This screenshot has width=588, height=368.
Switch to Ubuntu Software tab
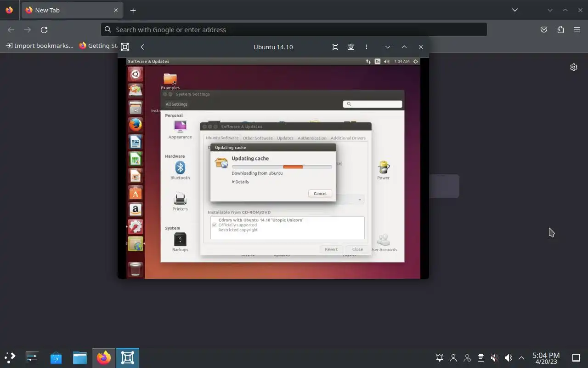coord(222,138)
